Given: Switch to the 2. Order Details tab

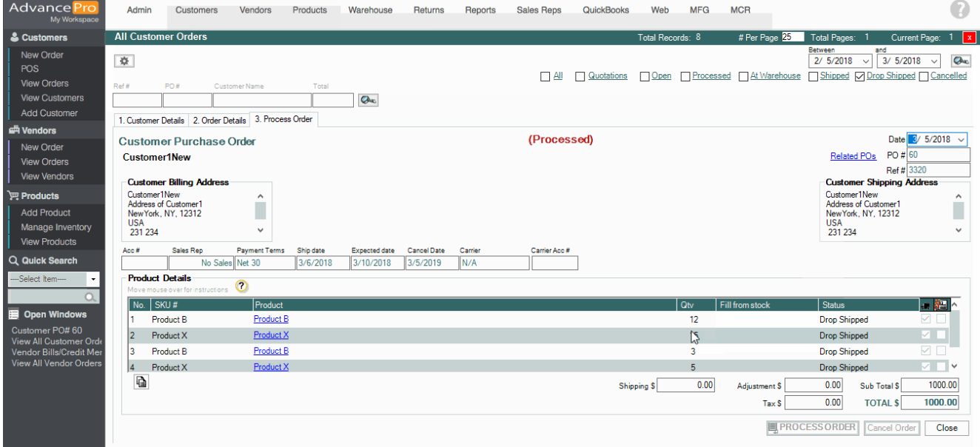Looking at the screenshot, I should tap(219, 120).
